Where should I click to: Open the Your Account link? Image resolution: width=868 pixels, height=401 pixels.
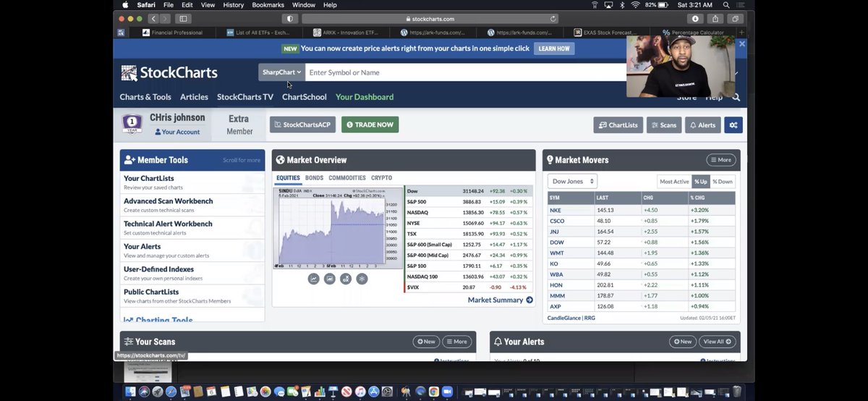[177, 132]
